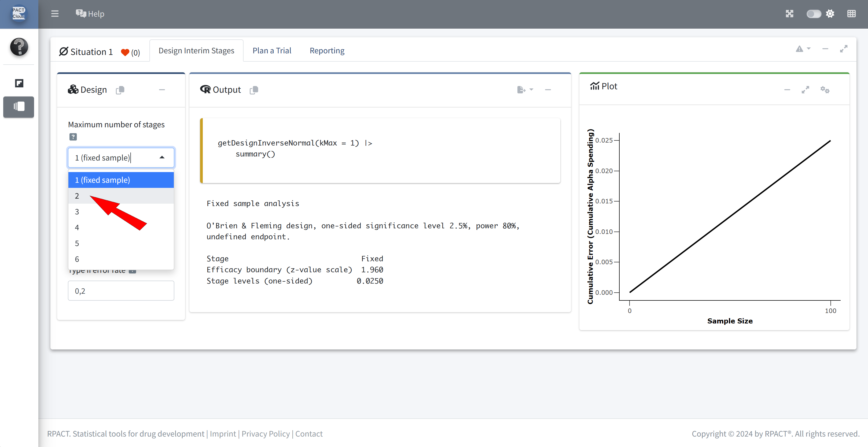Click the fullscreen arrows icon in top bar

pos(789,14)
